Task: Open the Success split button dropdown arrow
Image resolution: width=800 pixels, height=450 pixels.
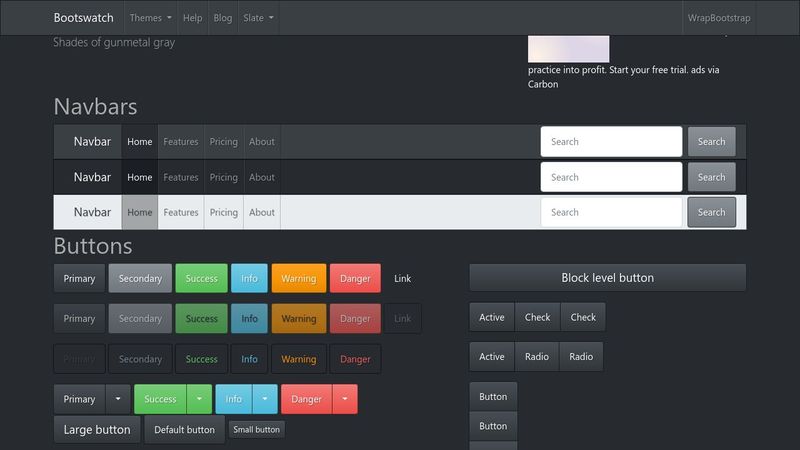Action: tap(199, 399)
